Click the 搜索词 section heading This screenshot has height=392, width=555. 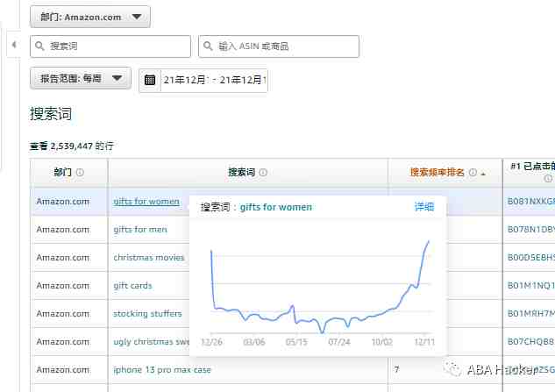click(x=51, y=114)
